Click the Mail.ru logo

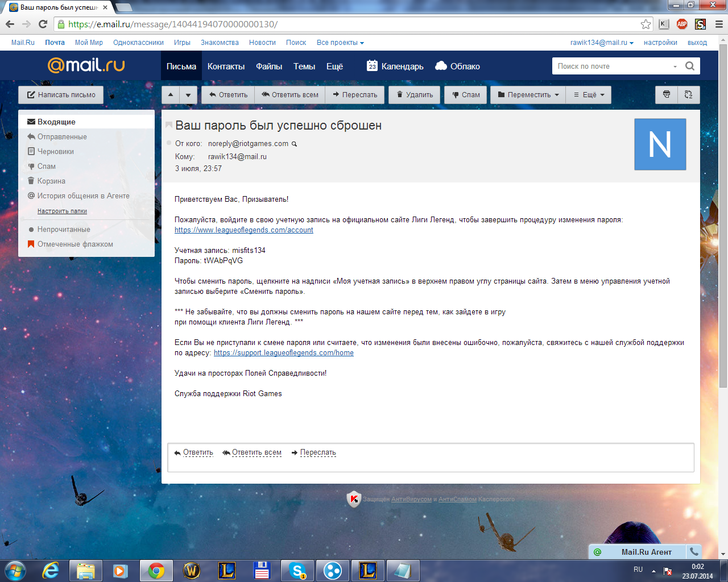point(86,65)
